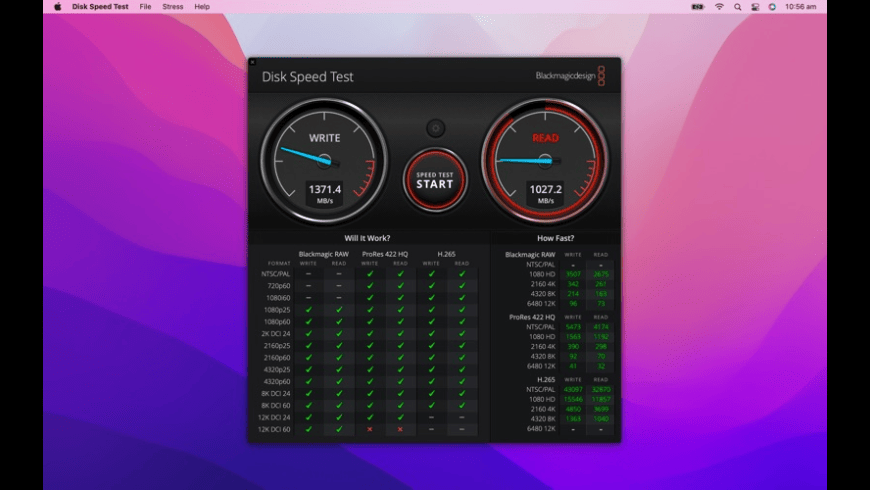Click the Blackmagicdesign logo
Viewport: 870px width, 490px height.
click(570, 76)
